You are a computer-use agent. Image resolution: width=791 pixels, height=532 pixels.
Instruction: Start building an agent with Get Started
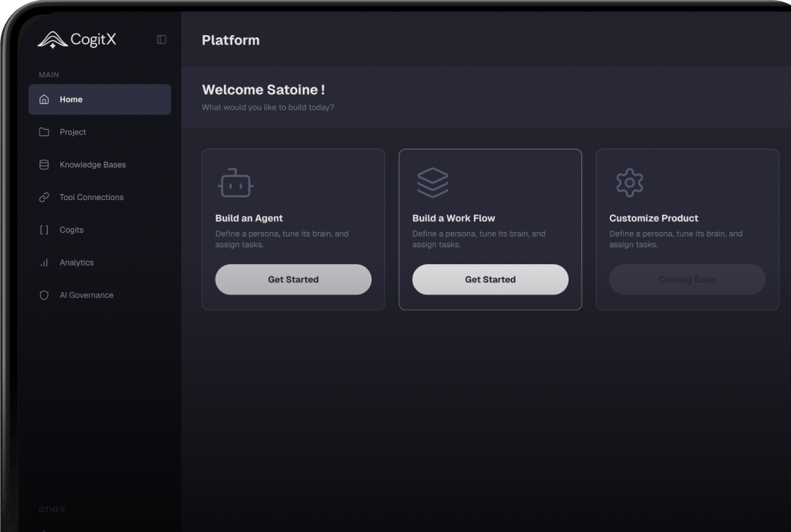pyautogui.click(x=293, y=279)
